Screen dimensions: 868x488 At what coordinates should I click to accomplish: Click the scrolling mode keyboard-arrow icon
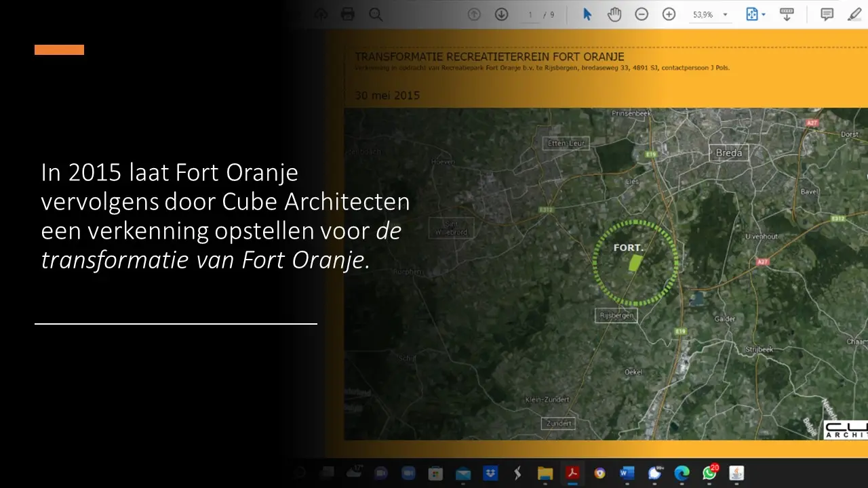787,14
